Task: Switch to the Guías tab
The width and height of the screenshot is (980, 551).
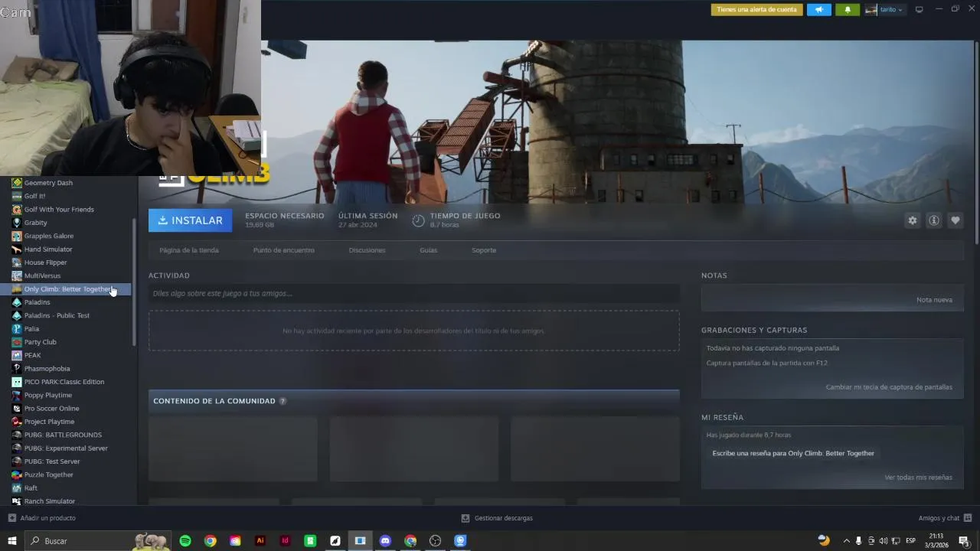Action: 428,250
